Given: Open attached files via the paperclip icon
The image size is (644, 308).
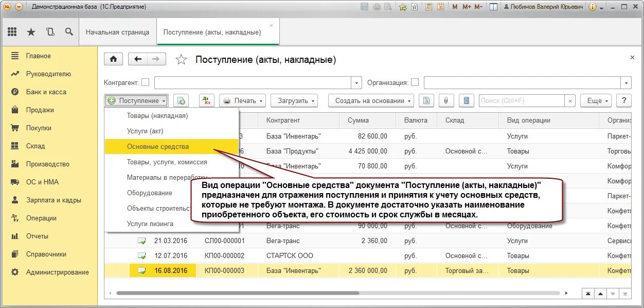Looking at the screenshot, I should click(x=446, y=100).
